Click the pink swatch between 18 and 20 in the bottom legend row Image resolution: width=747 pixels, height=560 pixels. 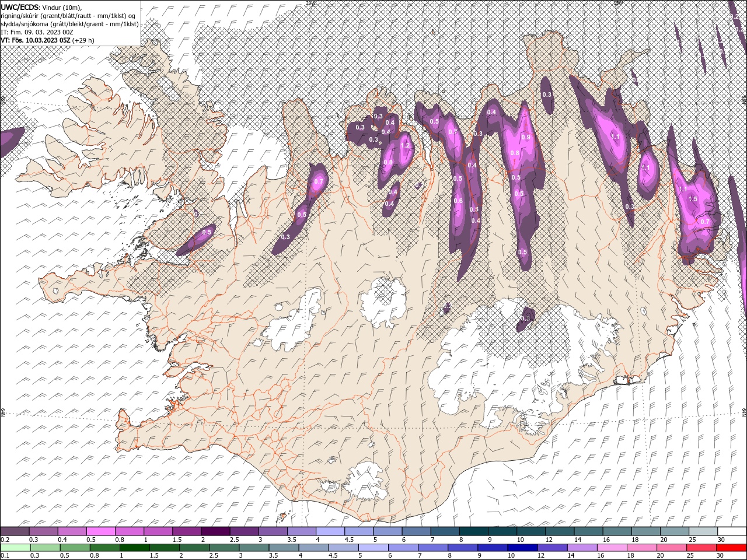tap(643, 548)
